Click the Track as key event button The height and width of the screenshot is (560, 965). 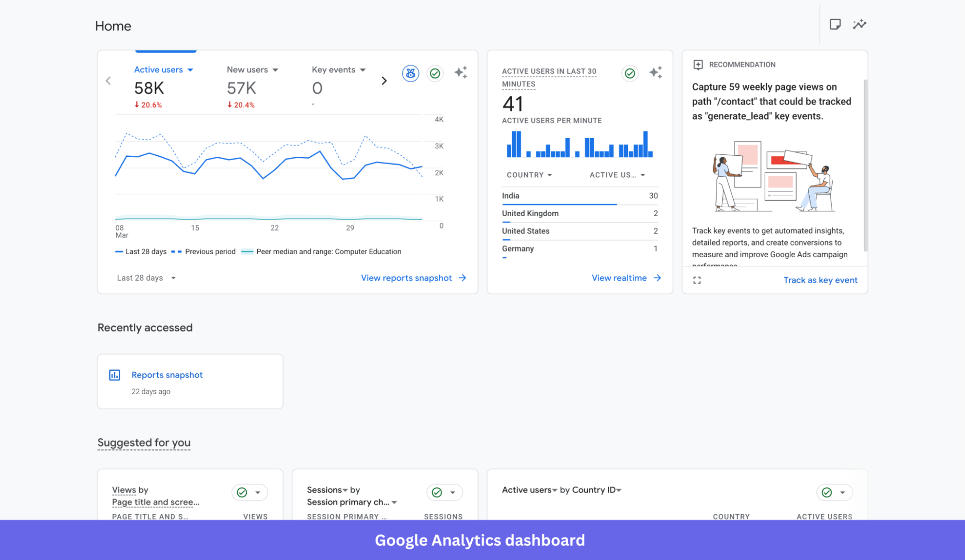[x=820, y=280]
